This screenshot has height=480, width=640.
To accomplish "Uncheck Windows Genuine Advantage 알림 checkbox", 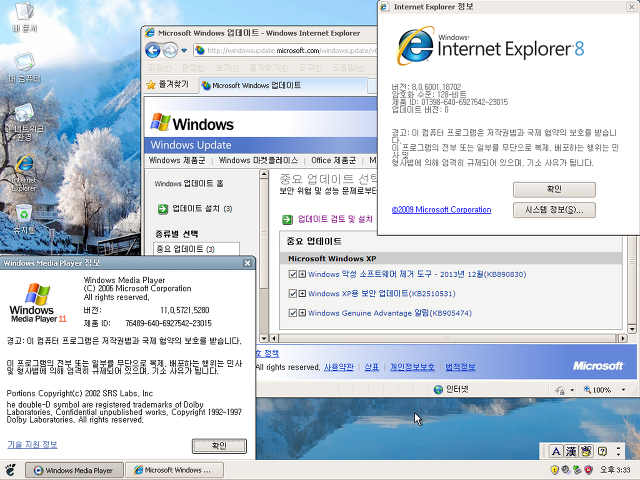I will pos(292,313).
